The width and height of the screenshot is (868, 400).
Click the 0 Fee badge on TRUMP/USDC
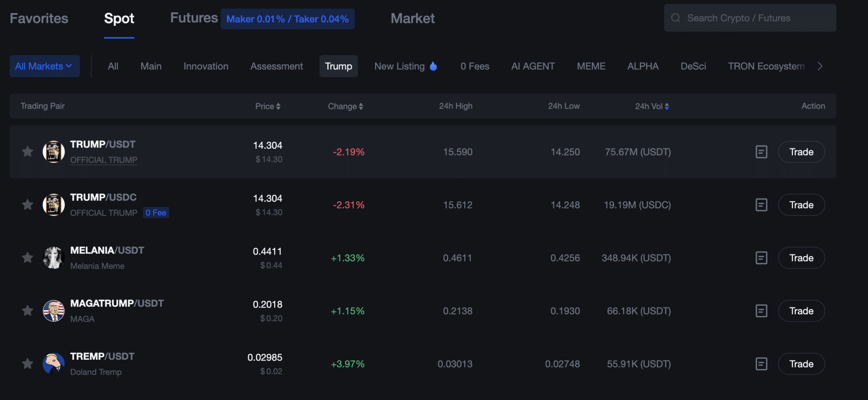(156, 212)
